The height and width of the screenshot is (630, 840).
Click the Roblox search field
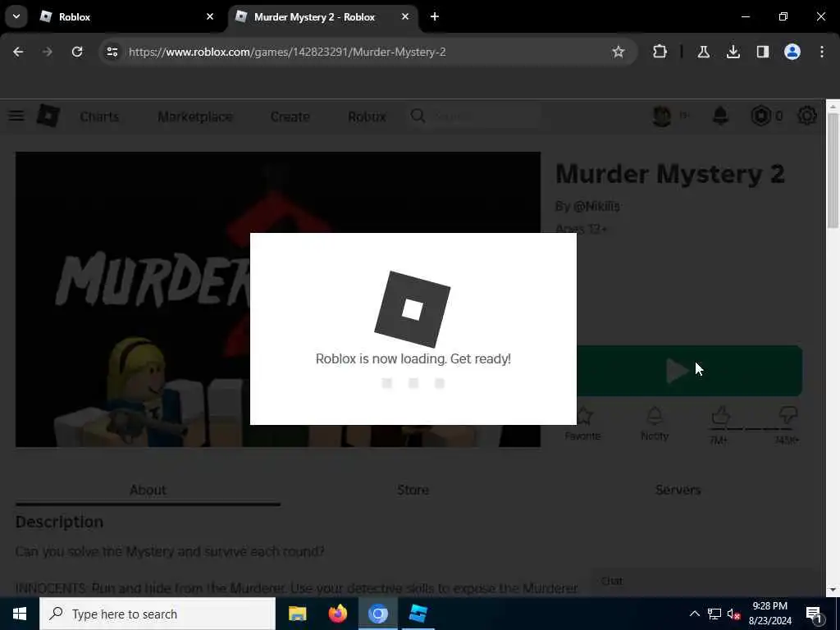(x=475, y=116)
